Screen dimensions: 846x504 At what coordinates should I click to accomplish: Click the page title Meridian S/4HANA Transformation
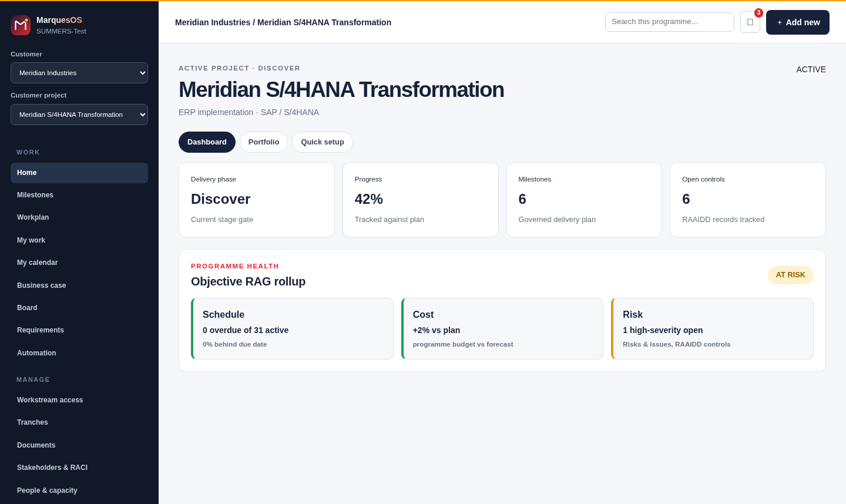(x=341, y=90)
